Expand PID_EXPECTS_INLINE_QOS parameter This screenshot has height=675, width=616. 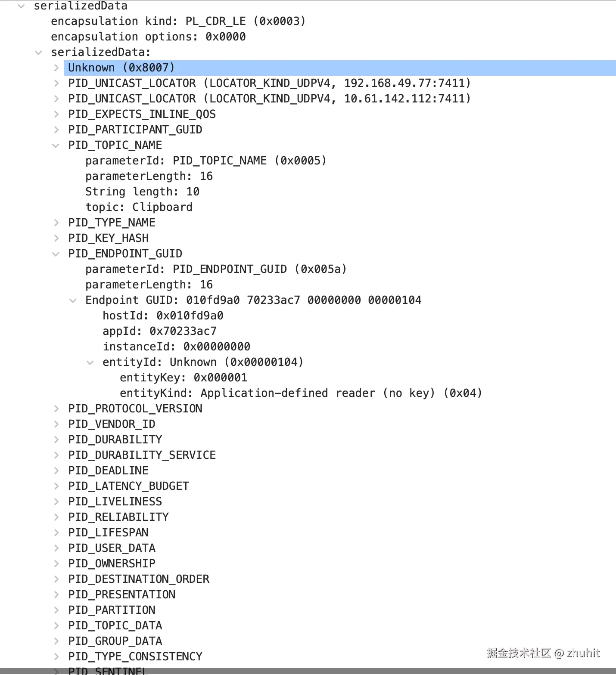[x=56, y=115]
